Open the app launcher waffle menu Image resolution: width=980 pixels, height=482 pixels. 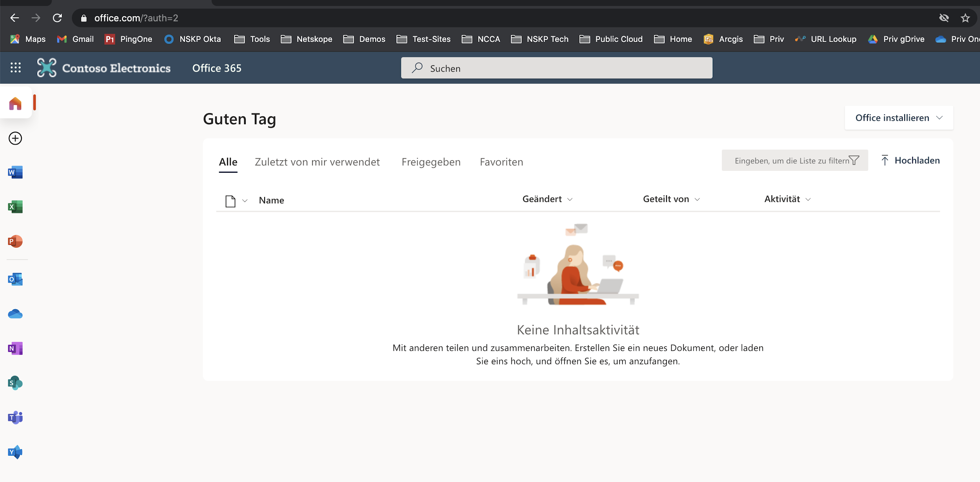click(16, 68)
